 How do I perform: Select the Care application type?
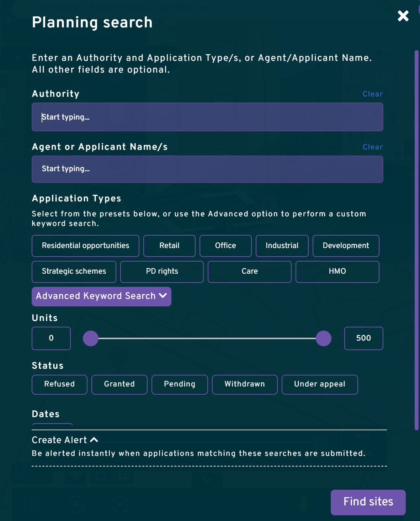pos(249,272)
